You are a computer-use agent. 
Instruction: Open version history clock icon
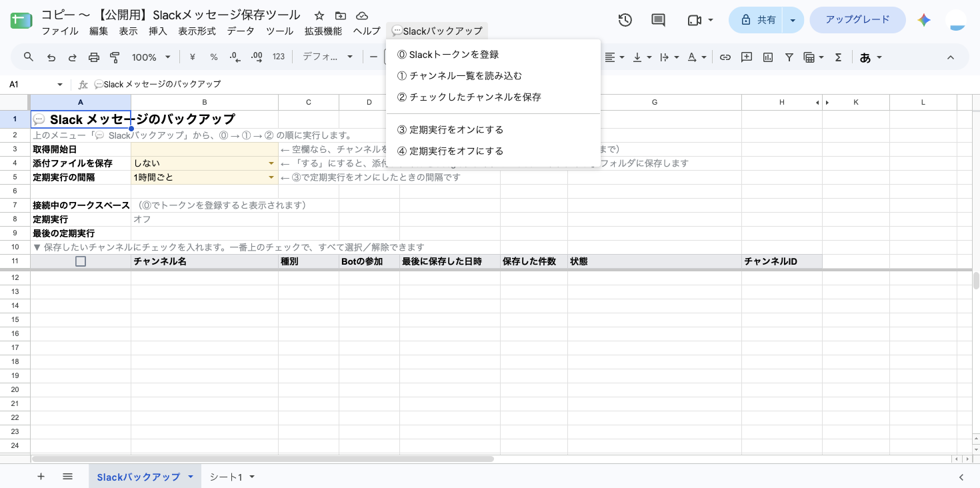click(625, 20)
